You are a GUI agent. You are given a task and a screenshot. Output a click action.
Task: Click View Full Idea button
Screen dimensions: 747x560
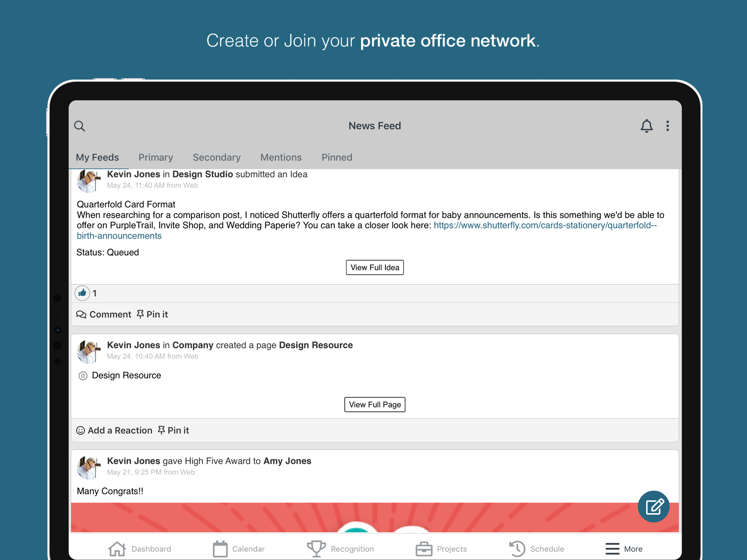tap(375, 267)
